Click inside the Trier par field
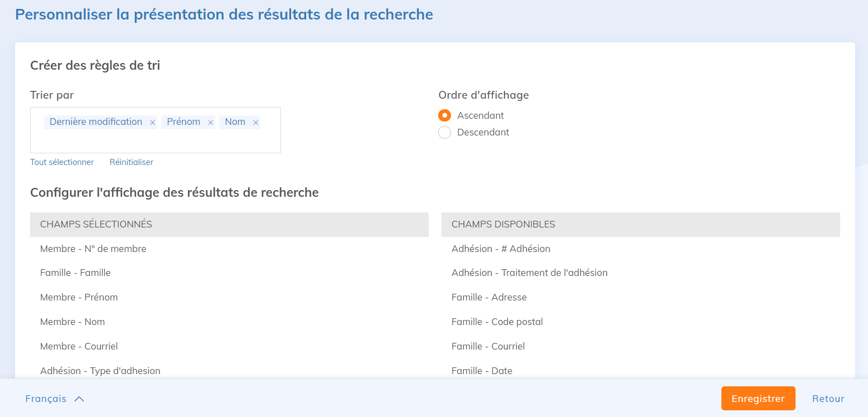 click(155, 141)
